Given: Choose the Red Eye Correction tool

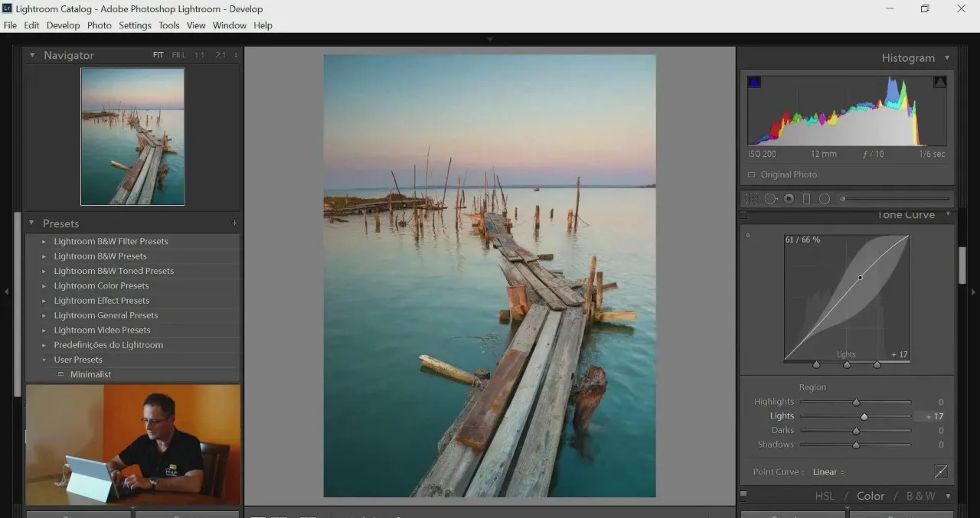Looking at the screenshot, I should click(789, 199).
